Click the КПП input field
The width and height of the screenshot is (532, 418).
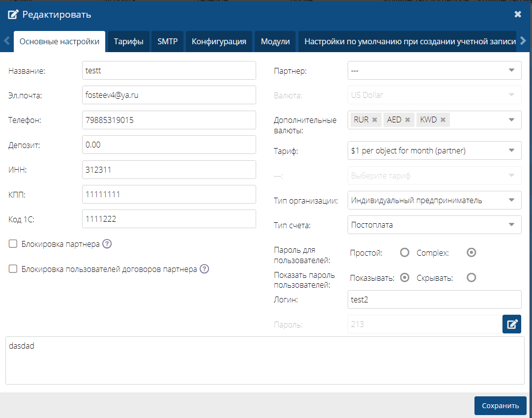pos(169,194)
